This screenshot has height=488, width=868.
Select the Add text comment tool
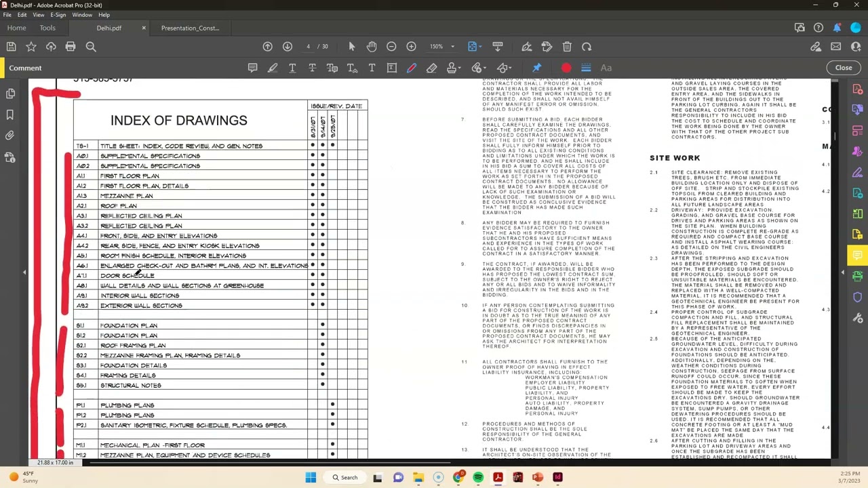click(x=372, y=68)
